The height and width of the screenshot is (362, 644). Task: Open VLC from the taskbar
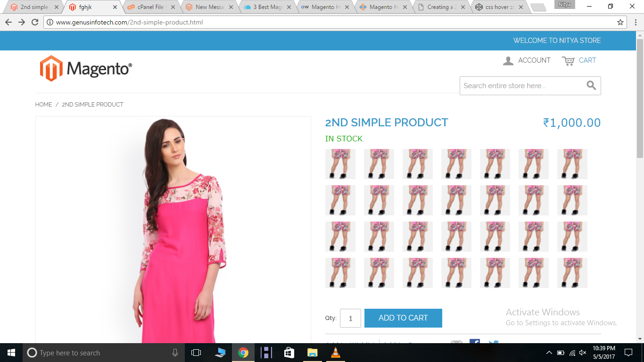(x=335, y=353)
